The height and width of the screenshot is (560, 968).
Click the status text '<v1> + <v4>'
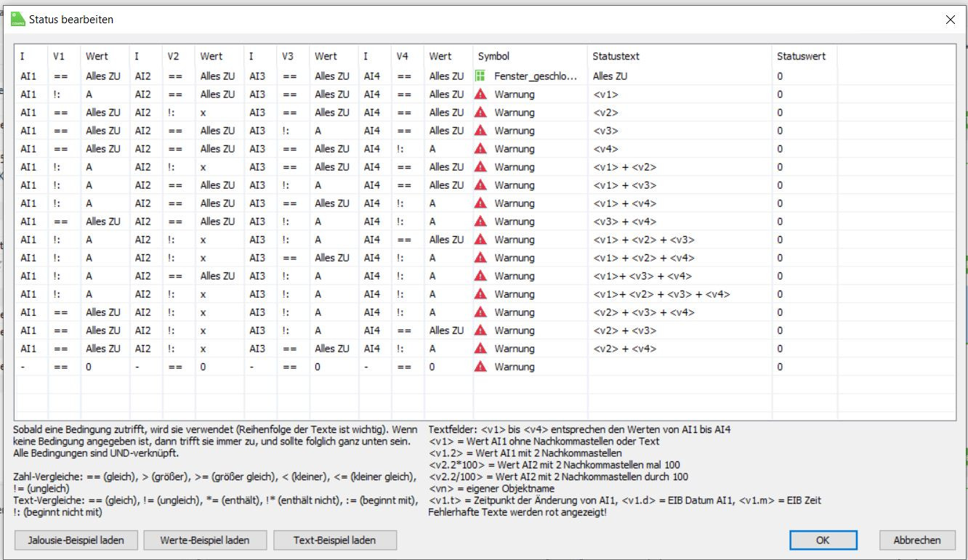624,203
